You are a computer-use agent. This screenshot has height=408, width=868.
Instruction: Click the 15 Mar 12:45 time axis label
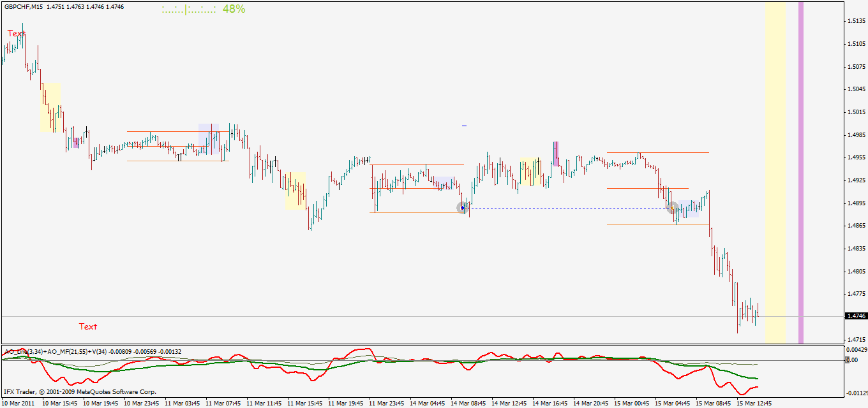pyautogui.click(x=754, y=404)
